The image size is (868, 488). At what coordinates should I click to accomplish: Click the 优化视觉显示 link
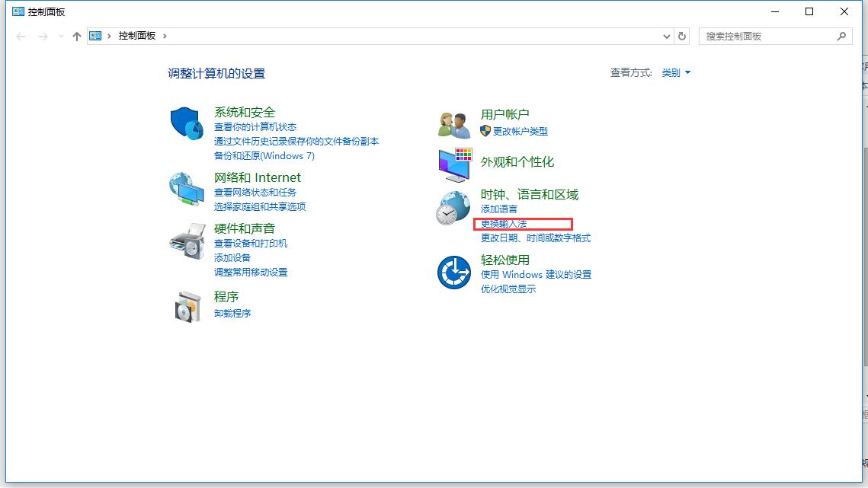point(508,289)
